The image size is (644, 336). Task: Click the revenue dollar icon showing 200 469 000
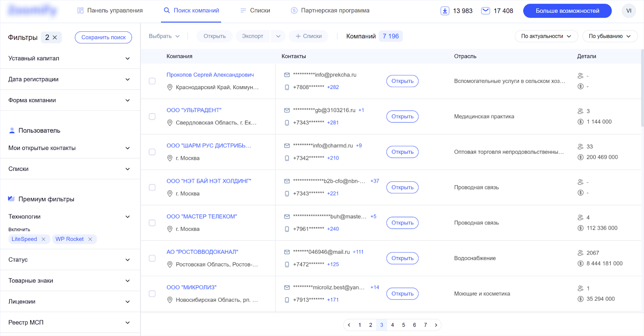(580, 157)
